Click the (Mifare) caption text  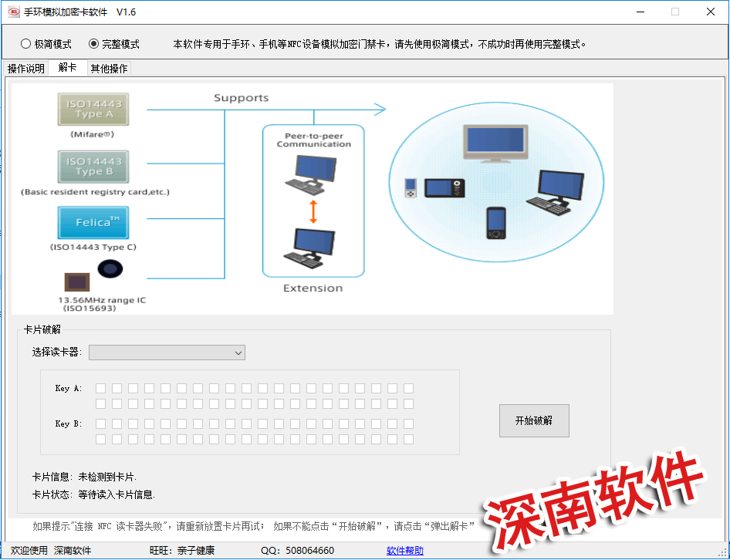click(x=92, y=134)
